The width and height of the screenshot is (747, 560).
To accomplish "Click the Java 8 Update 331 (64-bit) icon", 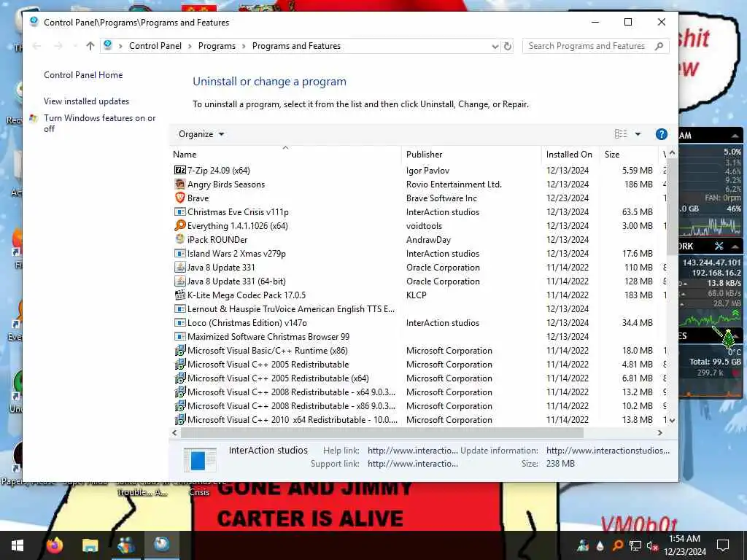I will click(179, 281).
